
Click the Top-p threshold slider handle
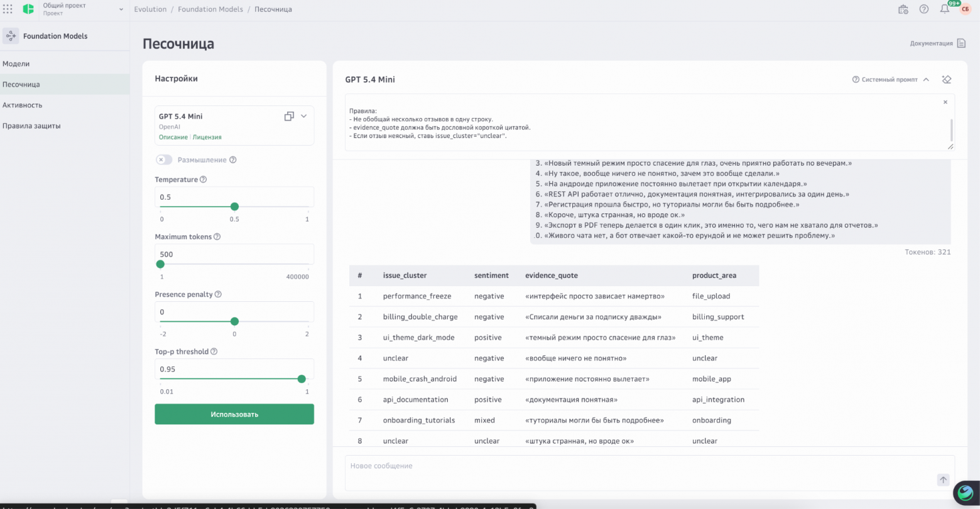302,379
